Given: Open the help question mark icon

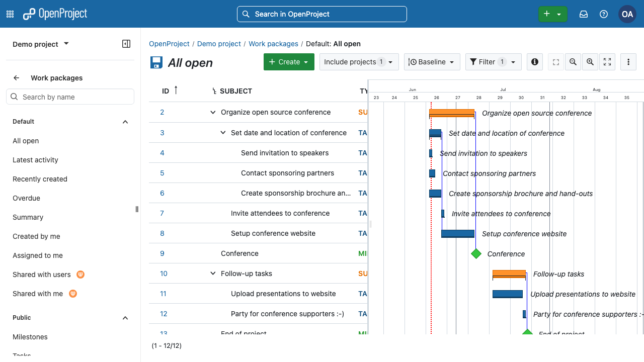Looking at the screenshot, I should pyautogui.click(x=604, y=14).
